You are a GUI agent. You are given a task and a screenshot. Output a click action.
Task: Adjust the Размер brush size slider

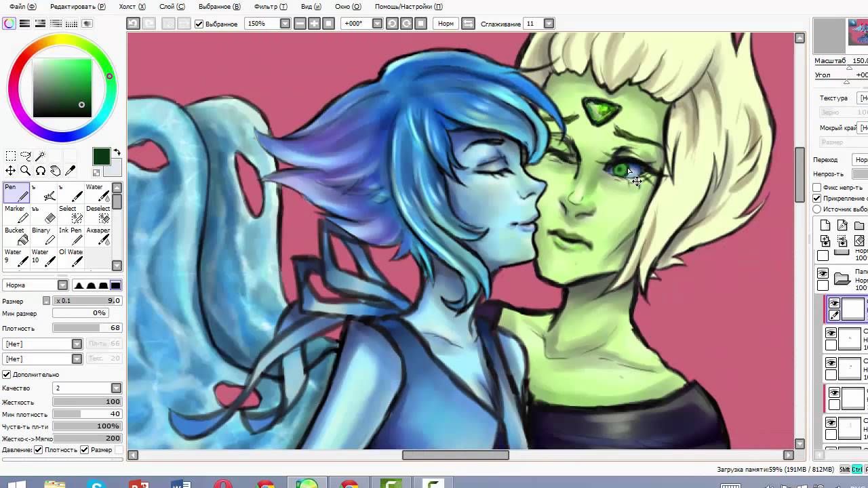point(87,301)
